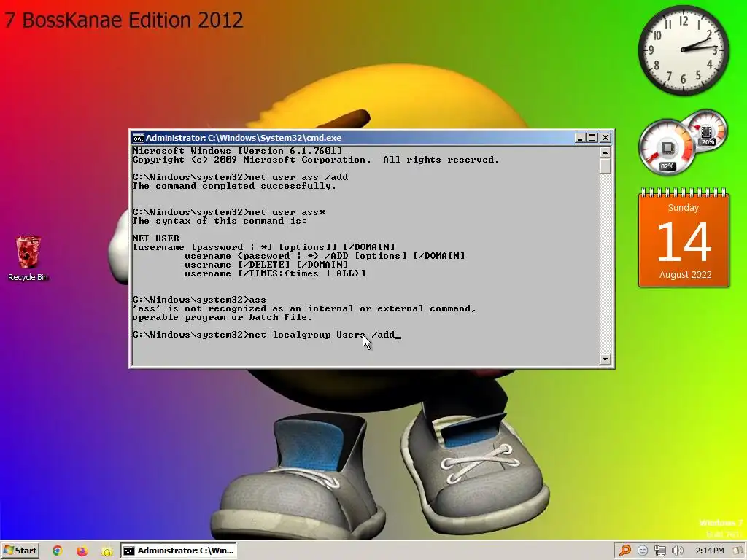747x560 pixels.
Task: Open the cmd window system menu icon
Action: [x=138, y=138]
